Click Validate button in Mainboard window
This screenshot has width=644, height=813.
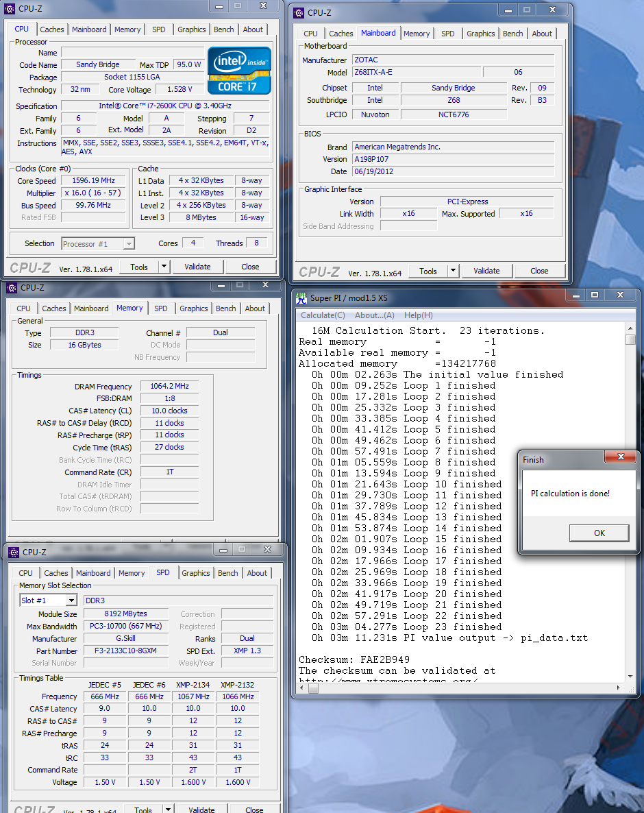click(486, 271)
